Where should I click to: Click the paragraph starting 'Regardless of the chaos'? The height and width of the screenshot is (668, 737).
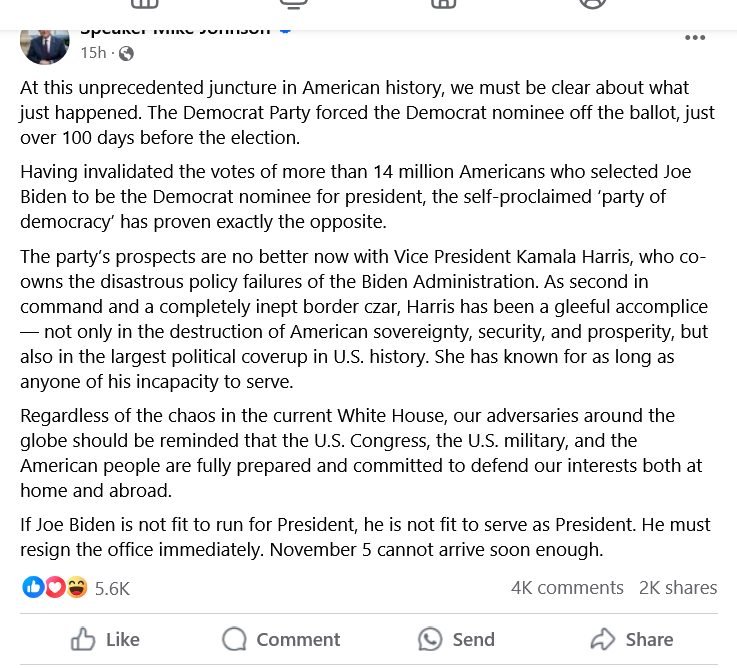click(x=361, y=453)
